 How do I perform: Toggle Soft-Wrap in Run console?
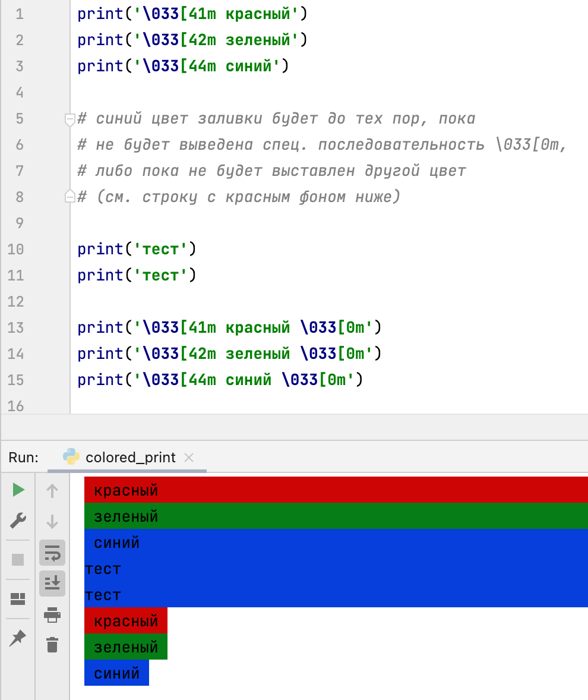(52, 553)
